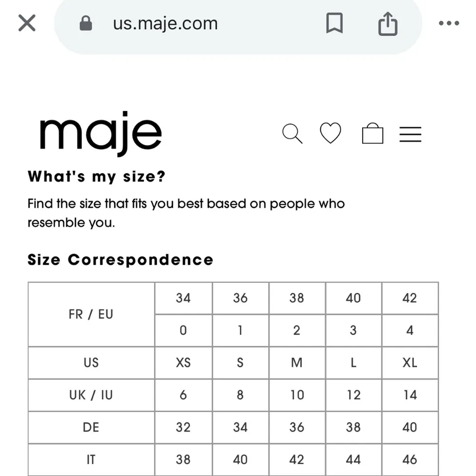
Task: Open the site search magnifier
Action: tap(292, 134)
